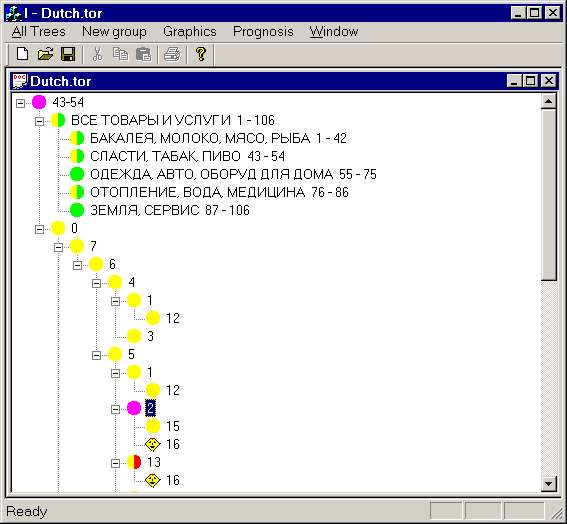The width and height of the screenshot is (567, 524).
Task: Collapse the root 43-54 tree node
Action: point(20,103)
